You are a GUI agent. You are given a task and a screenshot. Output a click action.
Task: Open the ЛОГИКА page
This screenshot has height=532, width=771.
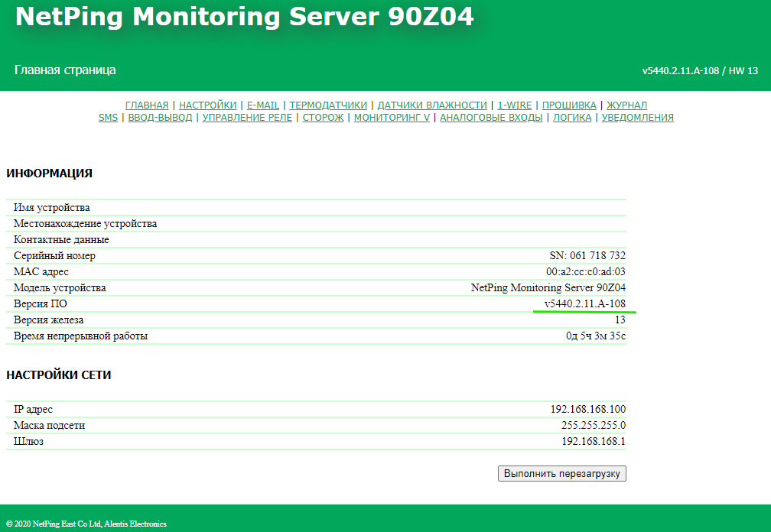tap(572, 118)
